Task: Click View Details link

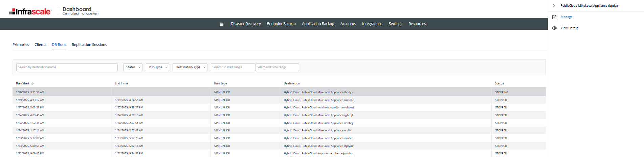Action: [570, 28]
